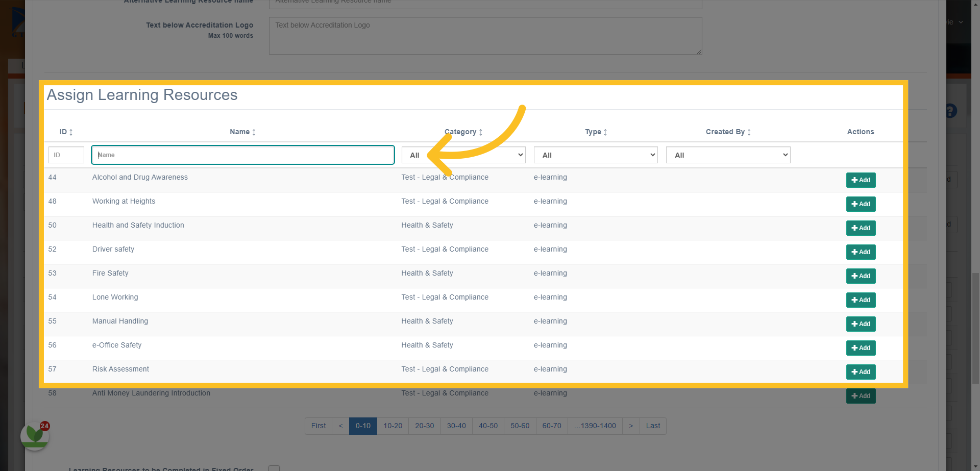
Task: Add Health and Safety Induction resource
Action: tap(861, 228)
